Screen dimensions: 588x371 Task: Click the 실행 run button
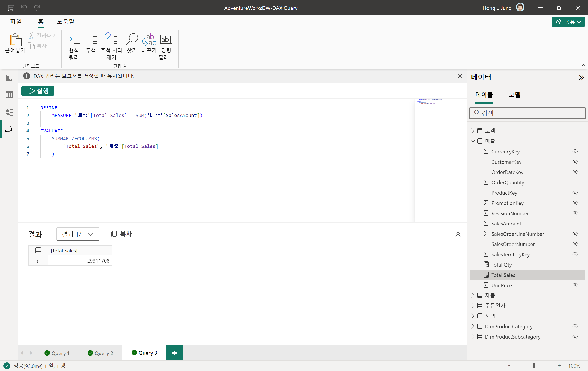pos(38,91)
